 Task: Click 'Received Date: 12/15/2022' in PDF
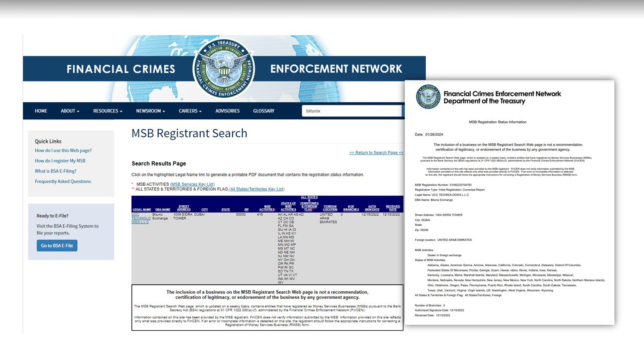click(x=432, y=316)
